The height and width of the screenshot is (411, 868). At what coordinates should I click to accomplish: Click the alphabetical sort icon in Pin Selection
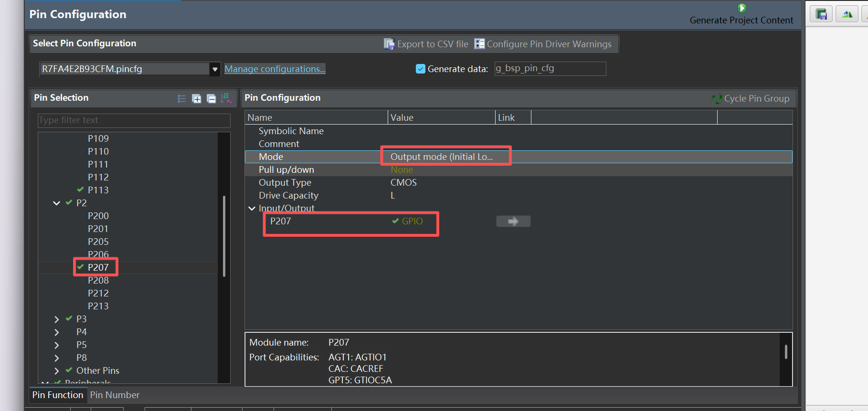pyautogui.click(x=226, y=98)
